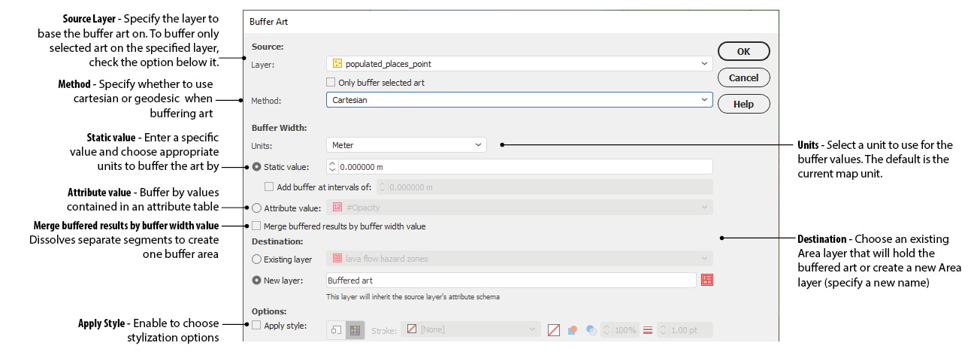
Task: Click the Help button
Action: point(743,104)
